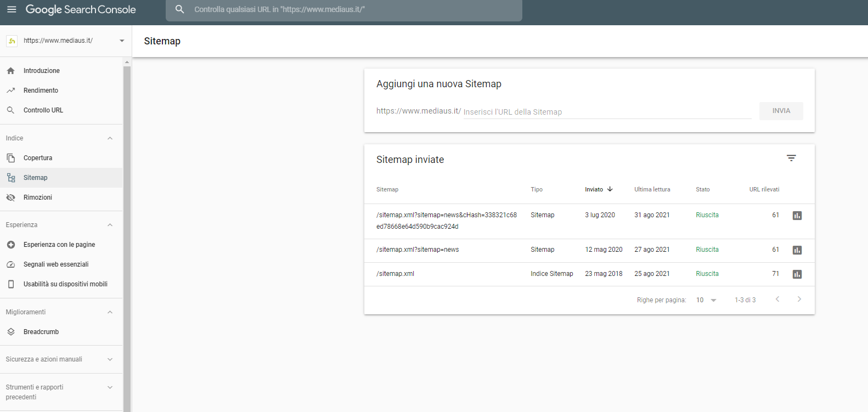This screenshot has width=868, height=412.
Task: Open Usabilità su dispositivi mobili report
Action: point(61,284)
